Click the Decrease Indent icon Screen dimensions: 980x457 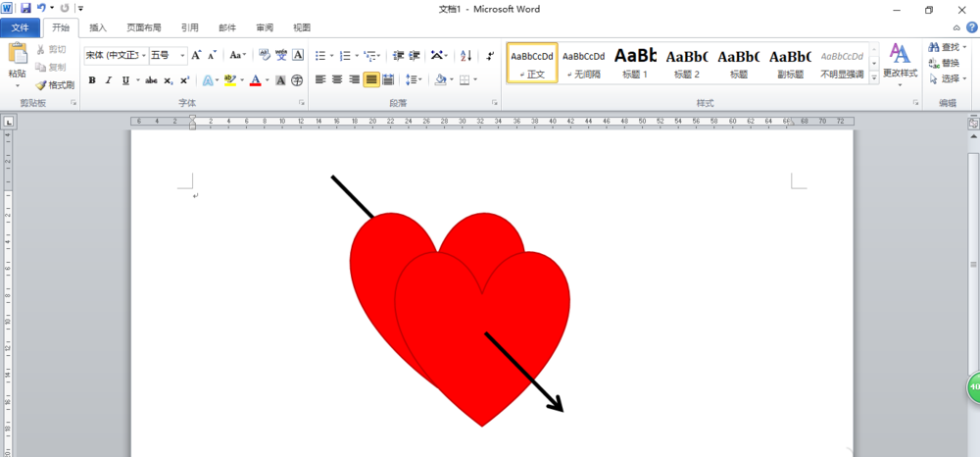tap(398, 56)
